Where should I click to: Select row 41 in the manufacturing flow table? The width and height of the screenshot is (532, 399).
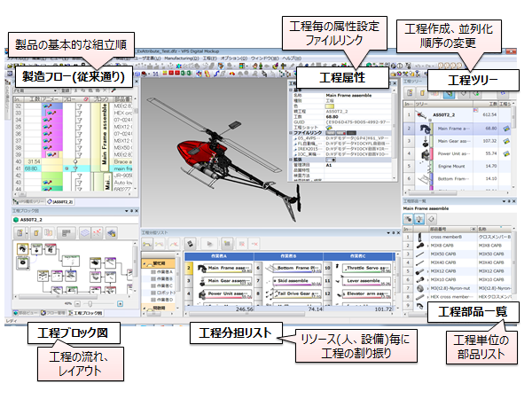coord(73,168)
